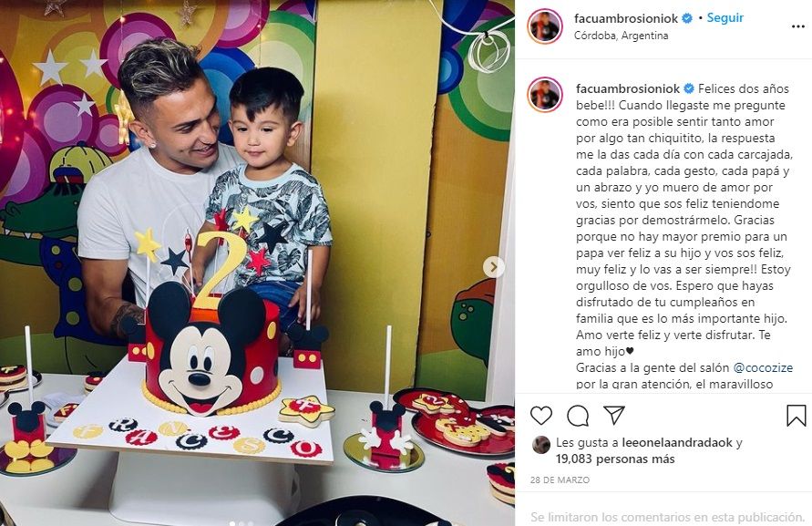The height and width of the screenshot is (526, 812).
Task: Open profile picture in post header
Action: coord(545,26)
